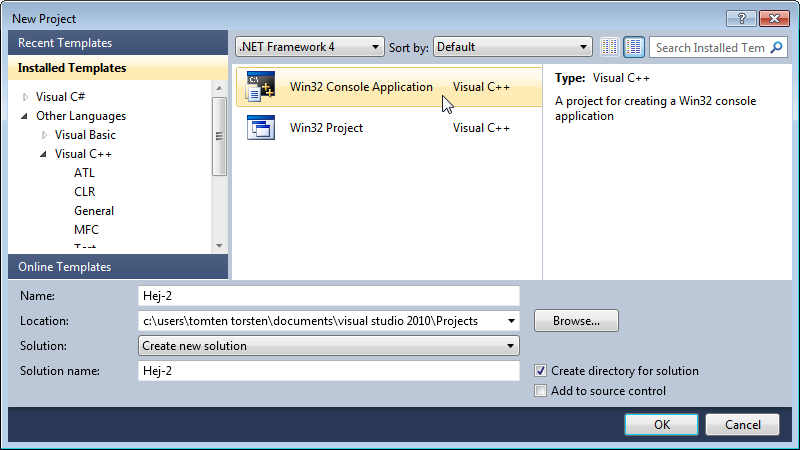800x450 pixels.
Task: Select Win32 Console Application template name
Action: tap(361, 87)
